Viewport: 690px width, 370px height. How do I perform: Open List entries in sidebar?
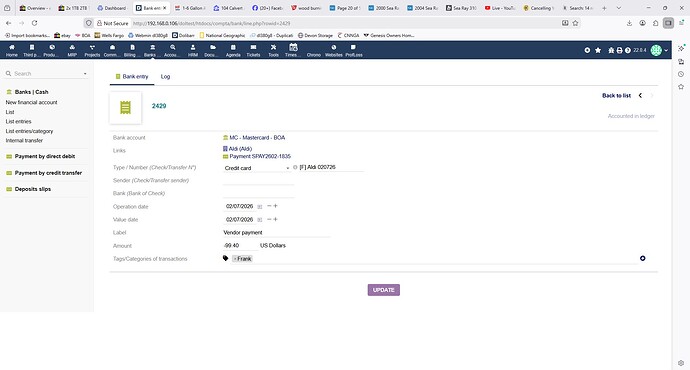coord(18,121)
